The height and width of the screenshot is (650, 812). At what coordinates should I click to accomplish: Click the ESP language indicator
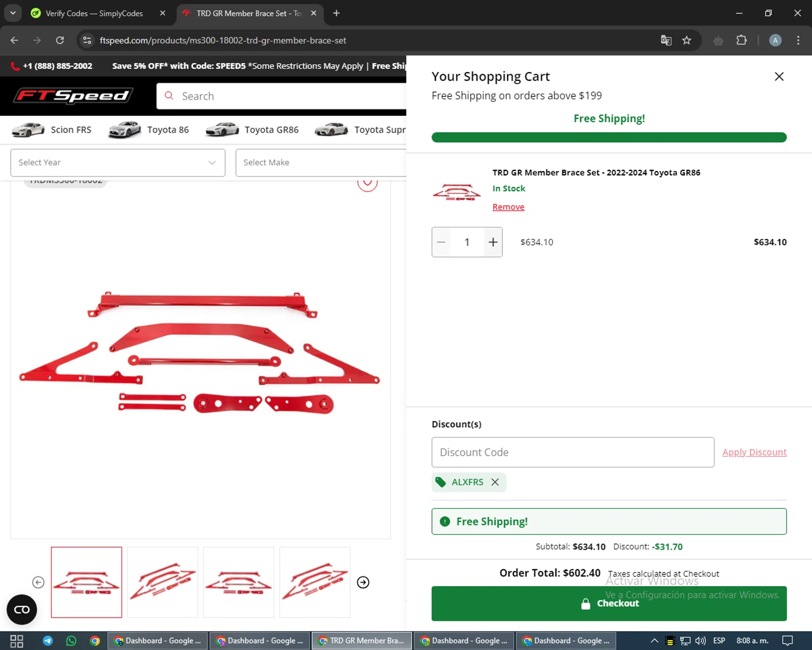[x=719, y=641]
